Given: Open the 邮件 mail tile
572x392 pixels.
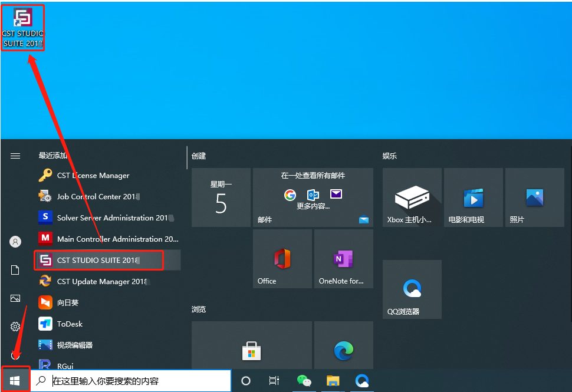Looking at the screenshot, I should click(x=313, y=197).
